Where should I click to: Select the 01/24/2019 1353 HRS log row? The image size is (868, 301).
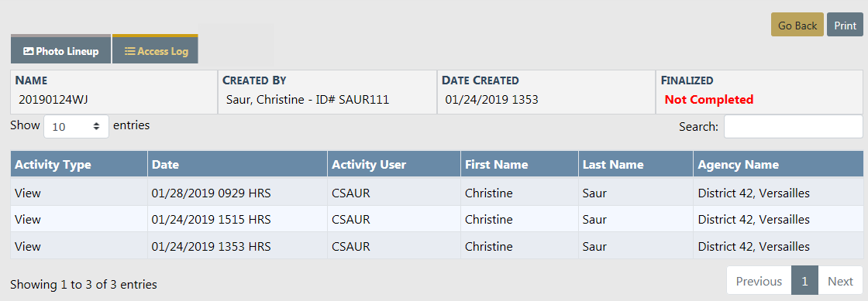[437, 246]
